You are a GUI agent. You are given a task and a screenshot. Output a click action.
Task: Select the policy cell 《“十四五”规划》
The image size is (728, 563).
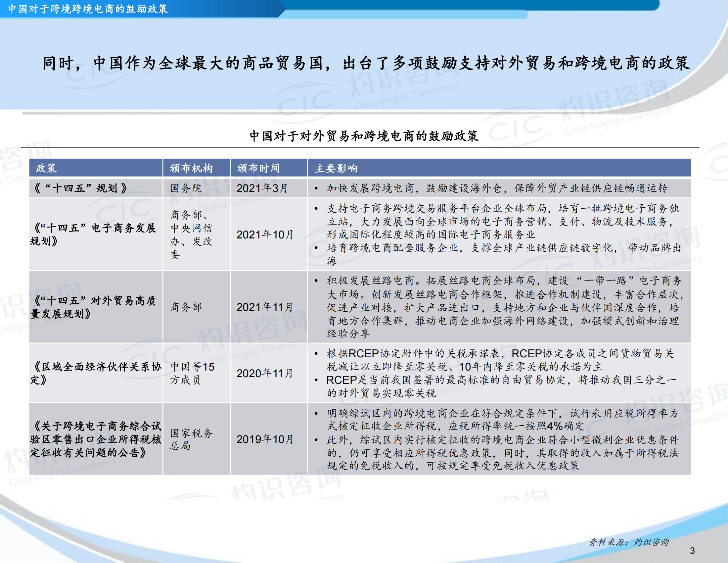(96, 188)
